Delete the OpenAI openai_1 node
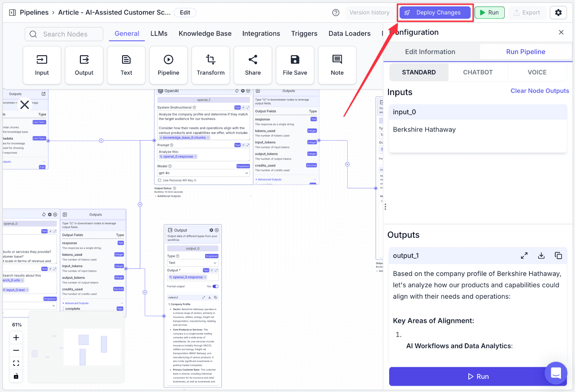Image resolution: width=575 pixels, height=392 pixels. (x=248, y=91)
